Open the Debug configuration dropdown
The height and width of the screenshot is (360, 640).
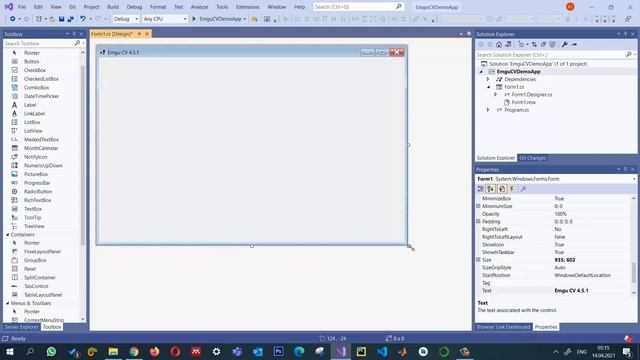[x=126, y=19]
